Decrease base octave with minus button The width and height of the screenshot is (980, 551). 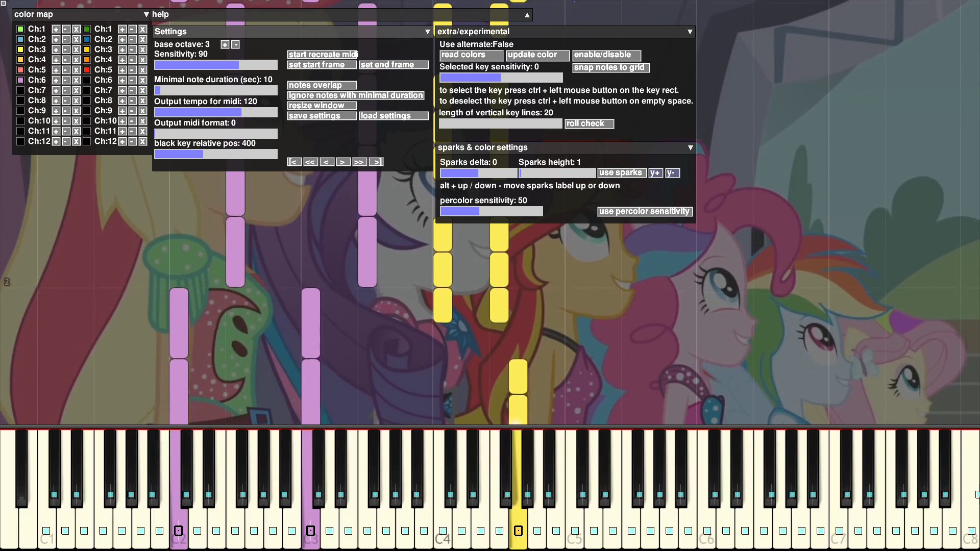click(x=235, y=44)
